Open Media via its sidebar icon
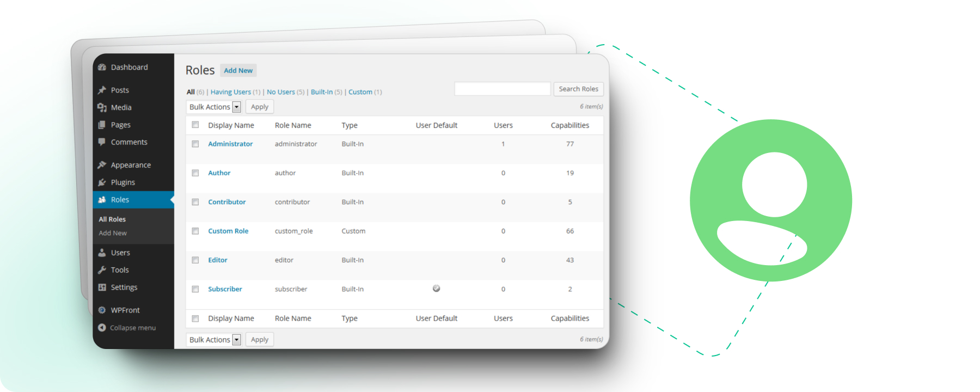 point(102,108)
